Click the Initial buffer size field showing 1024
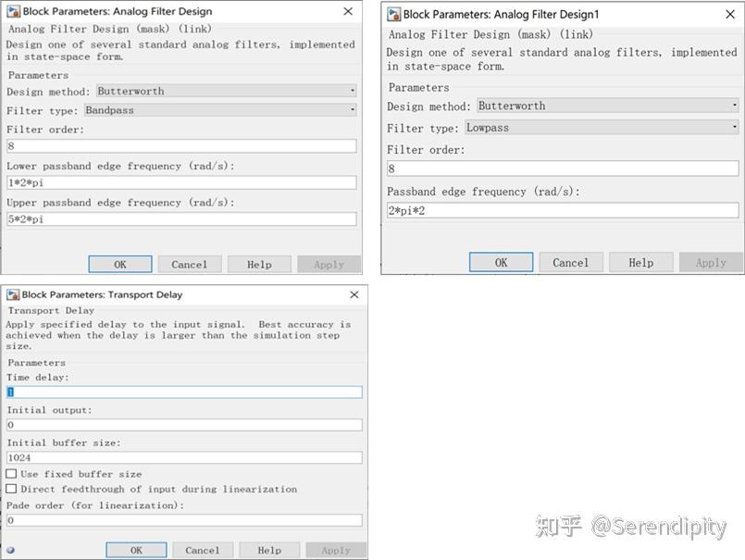Screen dimensions: 745x560 coord(181,456)
